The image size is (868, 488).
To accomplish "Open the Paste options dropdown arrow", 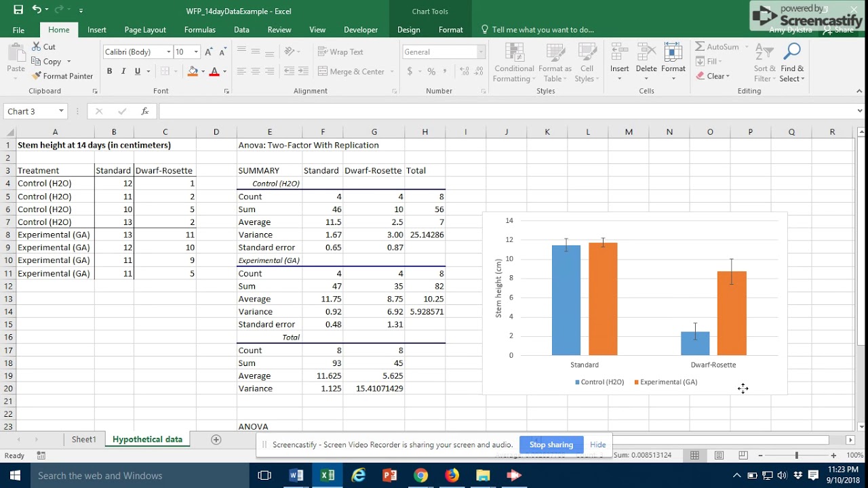I will 16,78.
